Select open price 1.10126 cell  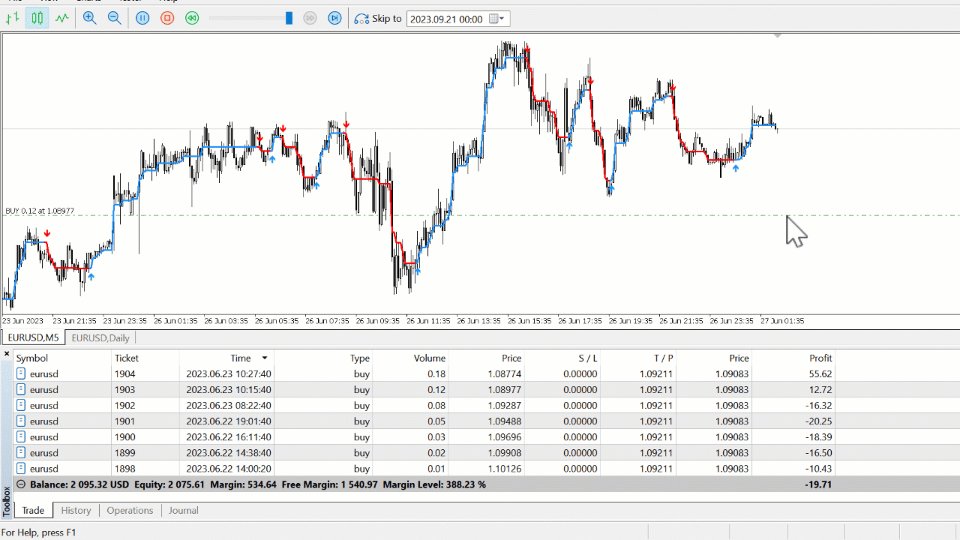(504, 468)
